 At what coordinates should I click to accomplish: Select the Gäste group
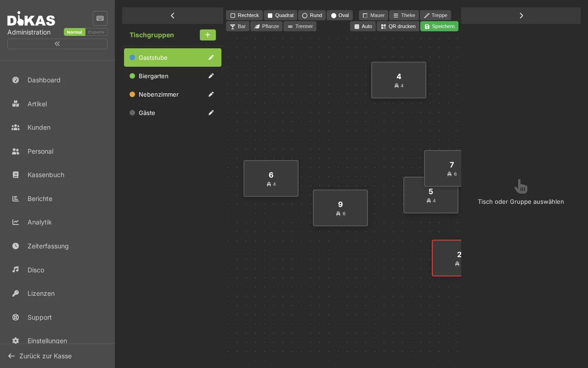click(x=173, y=113)
